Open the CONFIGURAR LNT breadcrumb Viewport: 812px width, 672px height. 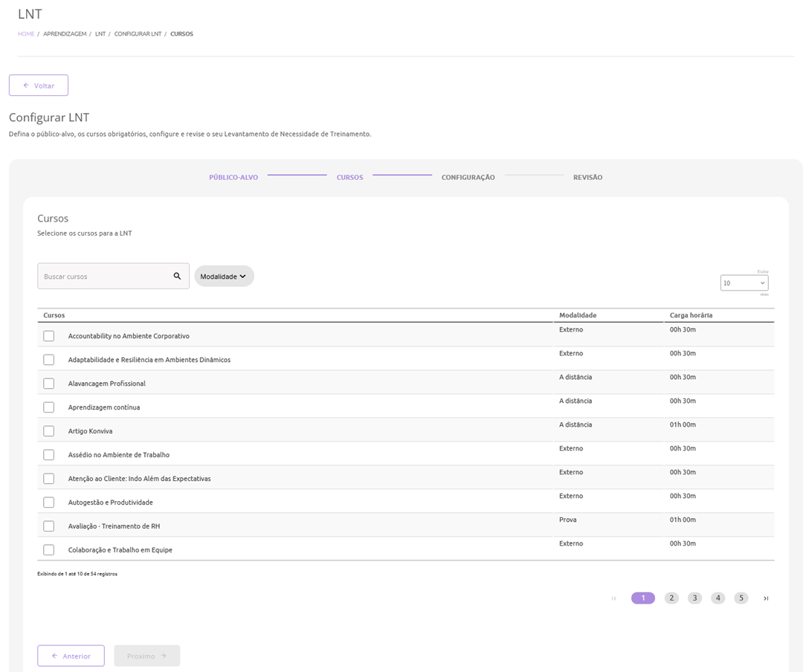pyautogui.click(x=138, y=34)
